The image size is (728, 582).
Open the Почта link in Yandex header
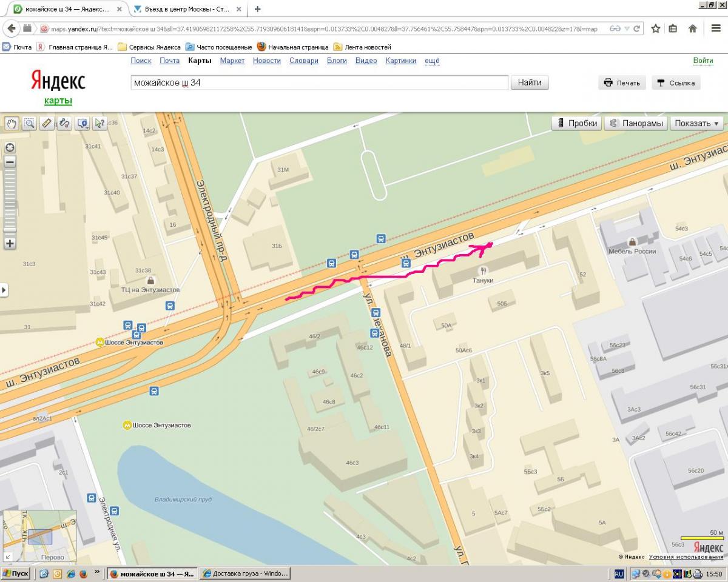(x=170, y=61)
